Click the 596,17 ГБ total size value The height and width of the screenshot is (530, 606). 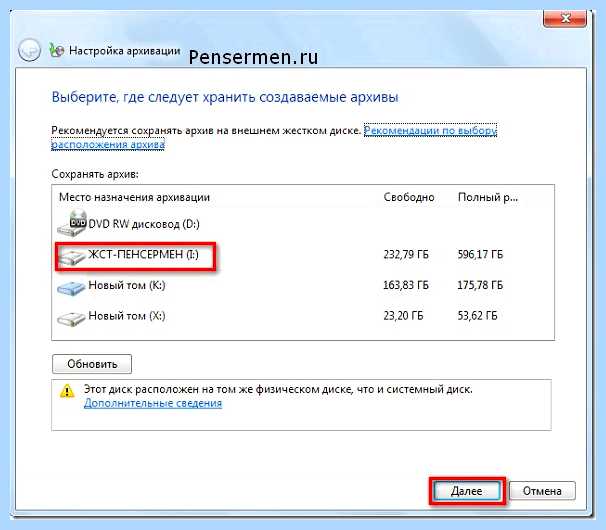tap(480, 254)
